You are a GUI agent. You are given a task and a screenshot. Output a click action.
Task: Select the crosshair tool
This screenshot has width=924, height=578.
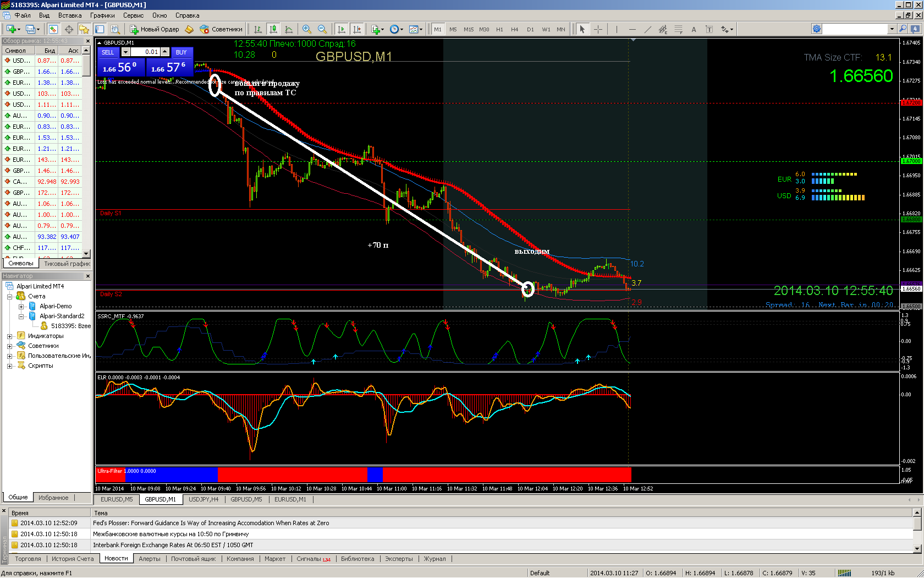coord(598,29)
